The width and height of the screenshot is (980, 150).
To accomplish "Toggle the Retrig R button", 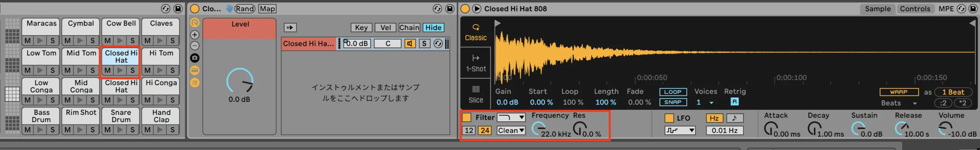I will pyautogui.click(x=734, y=102).
